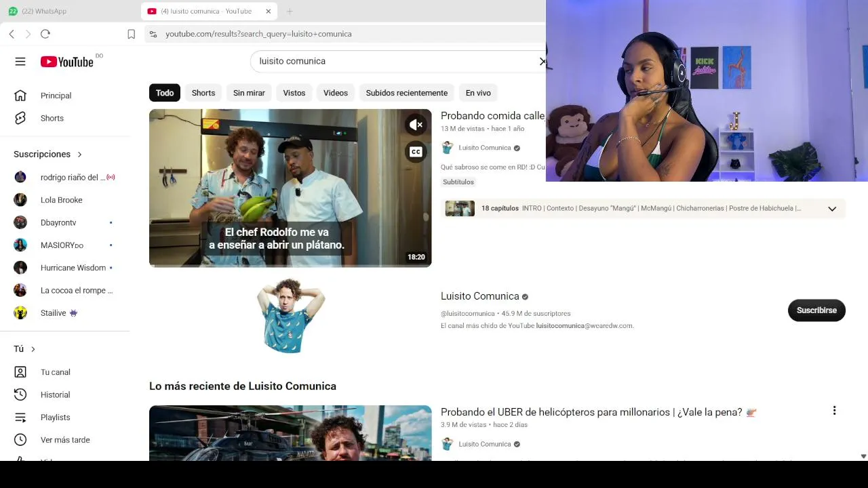This screenshot has width=868, height=488.
Task: Click the Lola Brooke subscription name
Action: pos(62,200)
